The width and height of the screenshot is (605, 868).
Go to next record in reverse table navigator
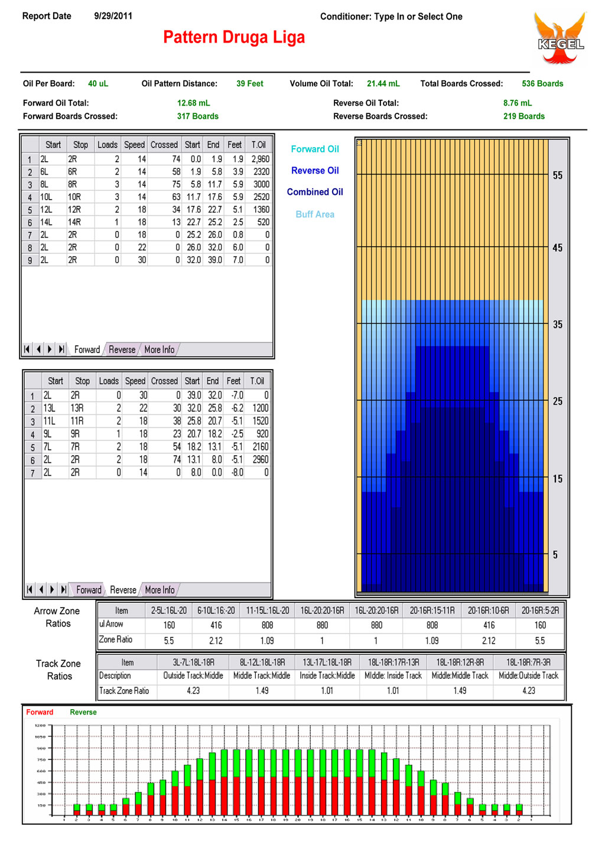(52, 589)
